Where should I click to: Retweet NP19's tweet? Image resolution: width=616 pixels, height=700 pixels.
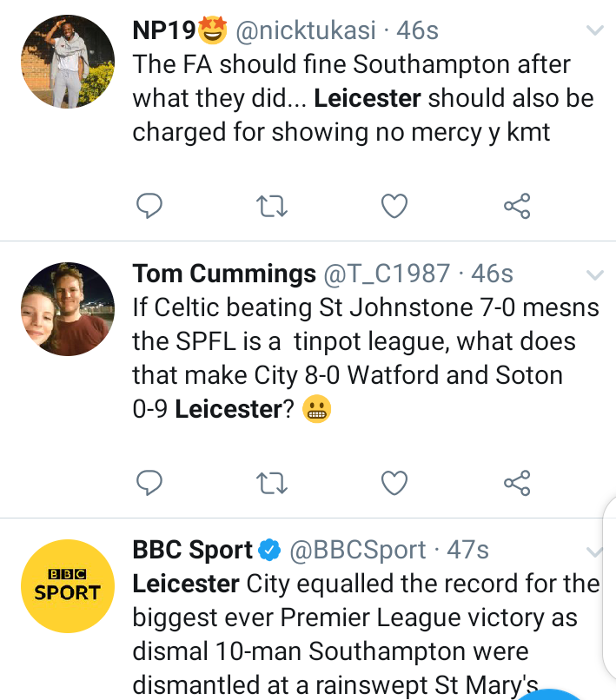[273, 206]
